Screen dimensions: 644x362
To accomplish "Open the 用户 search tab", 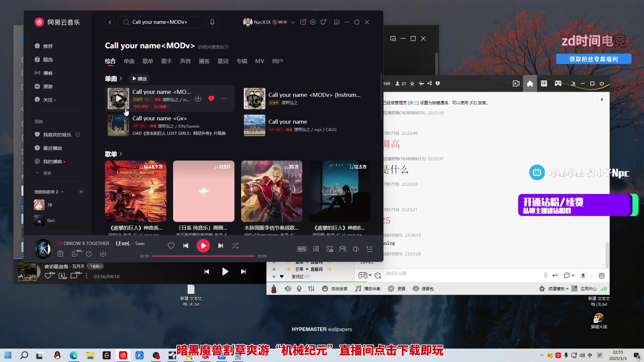I will tap(277, 61).
